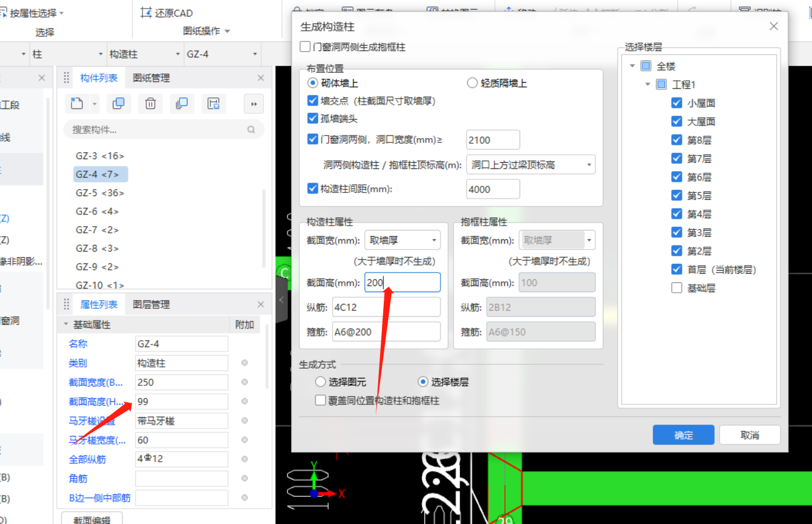This screenshot has height=524, width=812.
Task: Toggle the 全楼 checkbox
Action: click(x=646, y=66)
